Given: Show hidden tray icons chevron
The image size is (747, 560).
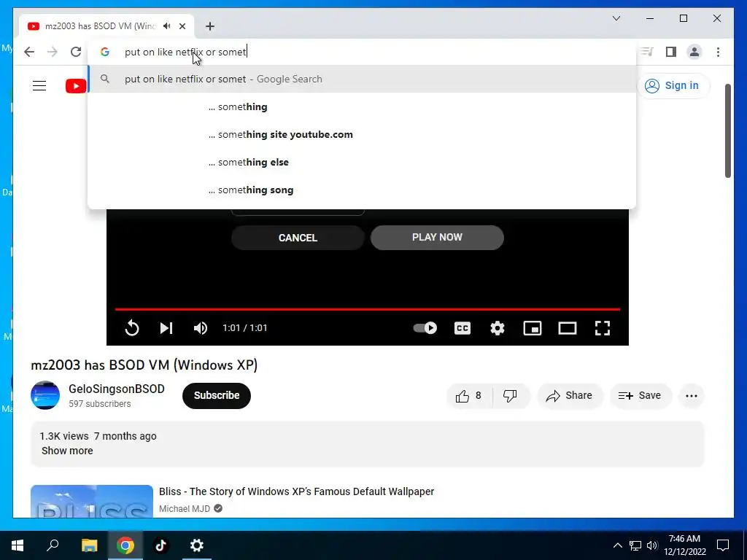Looking at the screenshot, I should [617, 545].
